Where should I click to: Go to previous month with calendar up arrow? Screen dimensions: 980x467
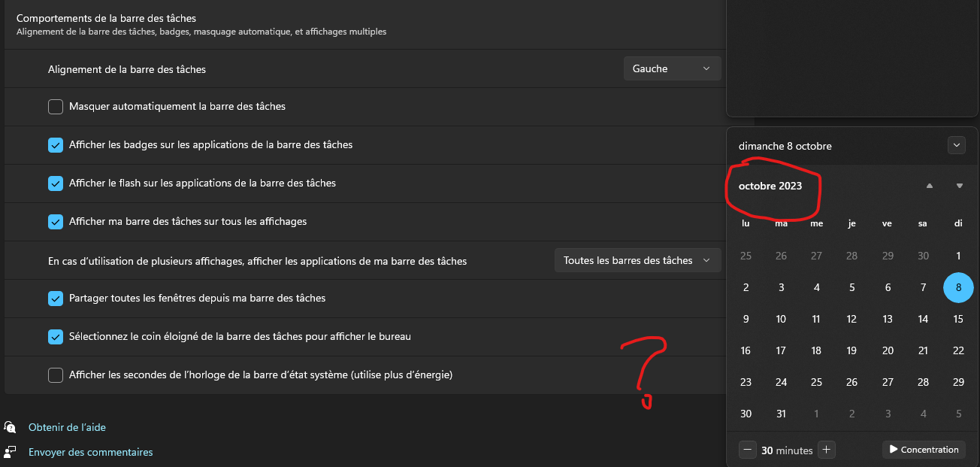(x=929, y=184)
